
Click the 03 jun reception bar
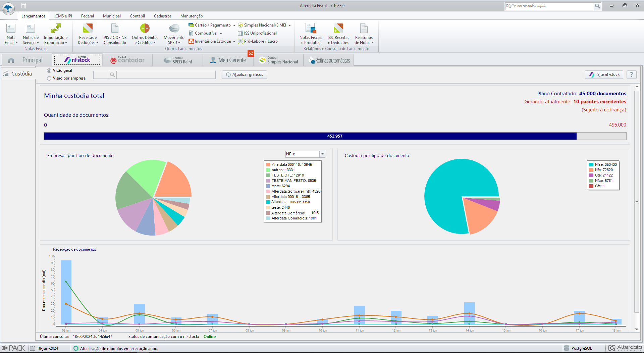coord(66,292)
